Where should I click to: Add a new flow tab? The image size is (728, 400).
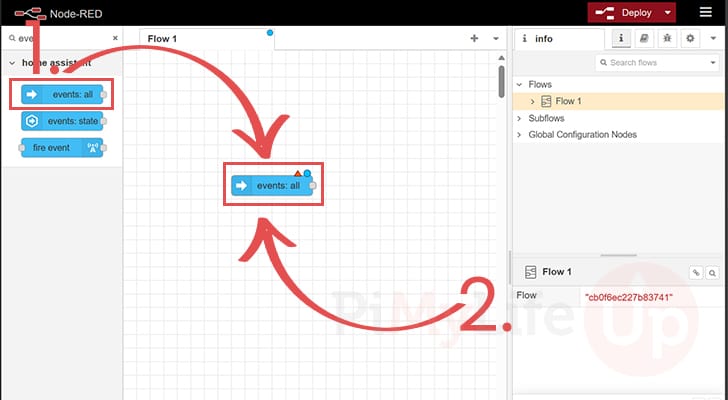pyautogui.click(x=474, y=38)
